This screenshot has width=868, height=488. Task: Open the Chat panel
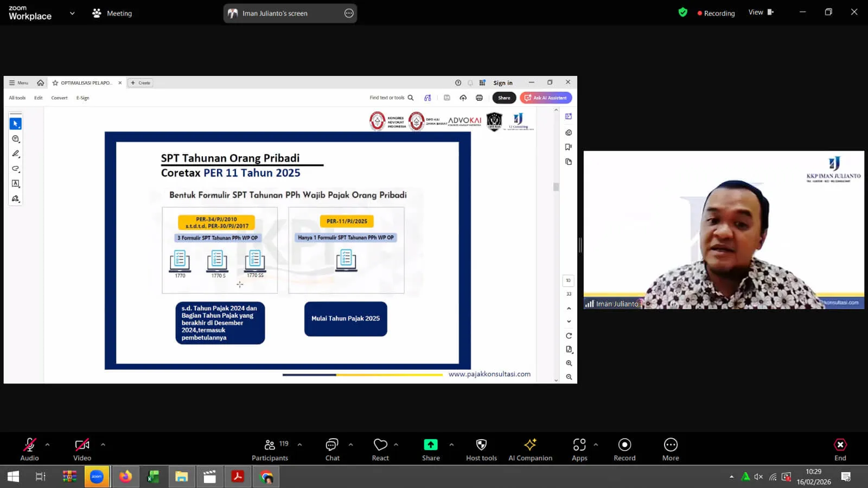(x=332, y=450)
